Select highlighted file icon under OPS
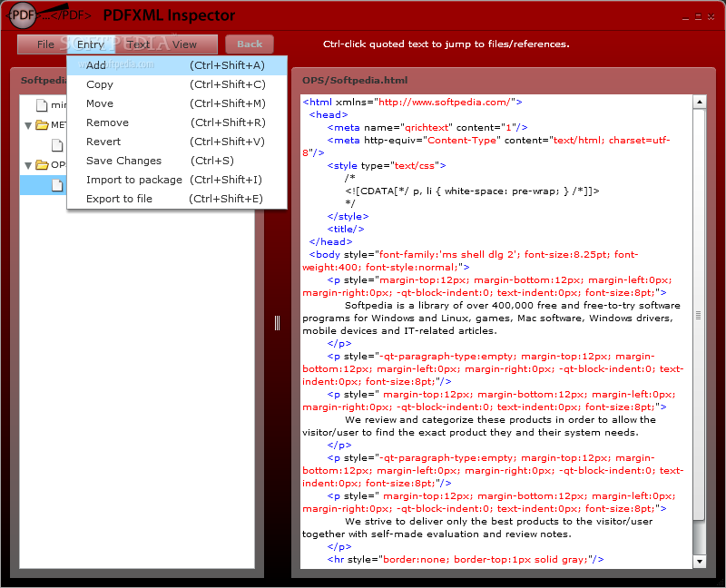The image size is (726, 588). [x=57, y=185]
